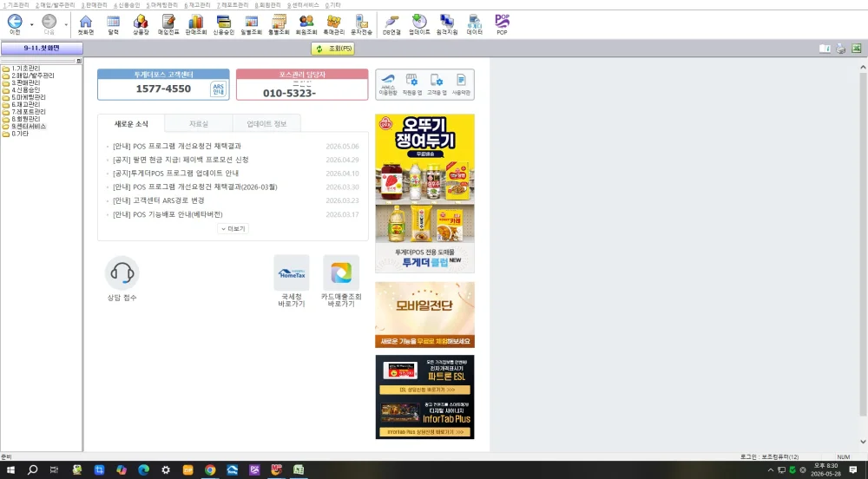Image resolution: width=868 pixels, height=479 pixels.
Task: Open notice 팔면 현금 지급! 페이백 프로모션 신청
Action: [x=181, y=160]
